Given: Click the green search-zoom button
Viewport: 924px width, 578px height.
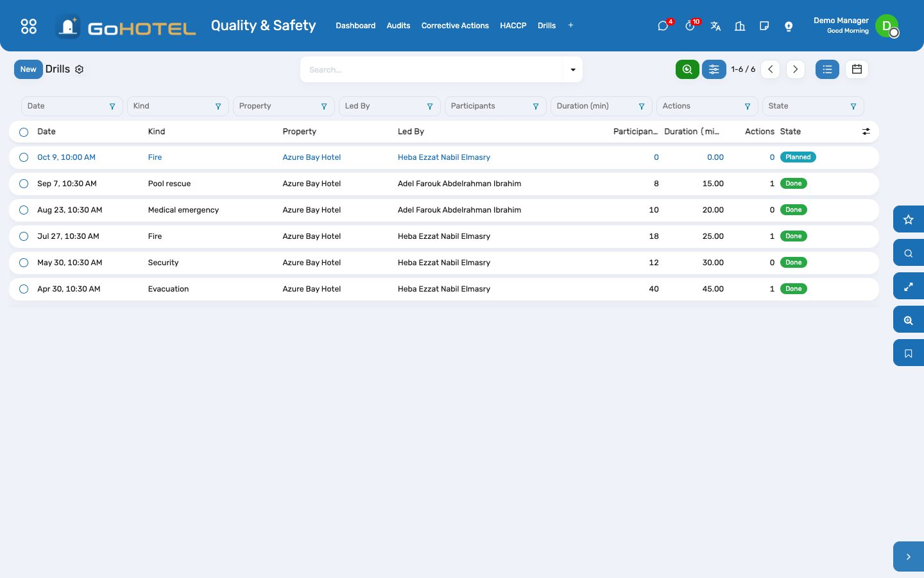Looking at the screenshot, I should (687, 69).
